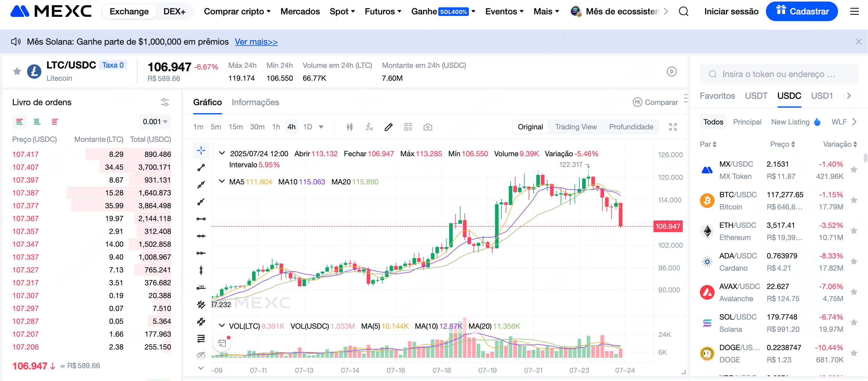This screenshot has height=381, width=868.
Task: Click the floating calendar switch icon
Action: [x=222, y=344]
